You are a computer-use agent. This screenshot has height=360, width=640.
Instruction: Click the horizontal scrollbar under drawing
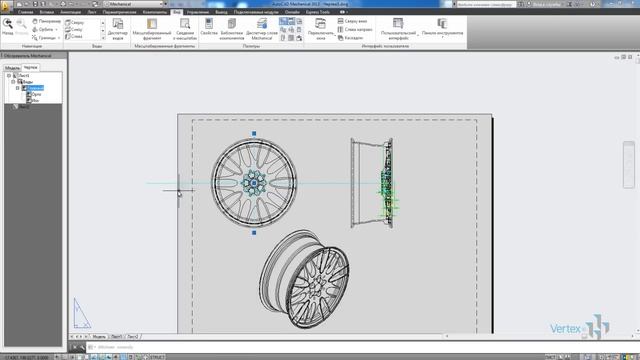click(x=539, y=336)
